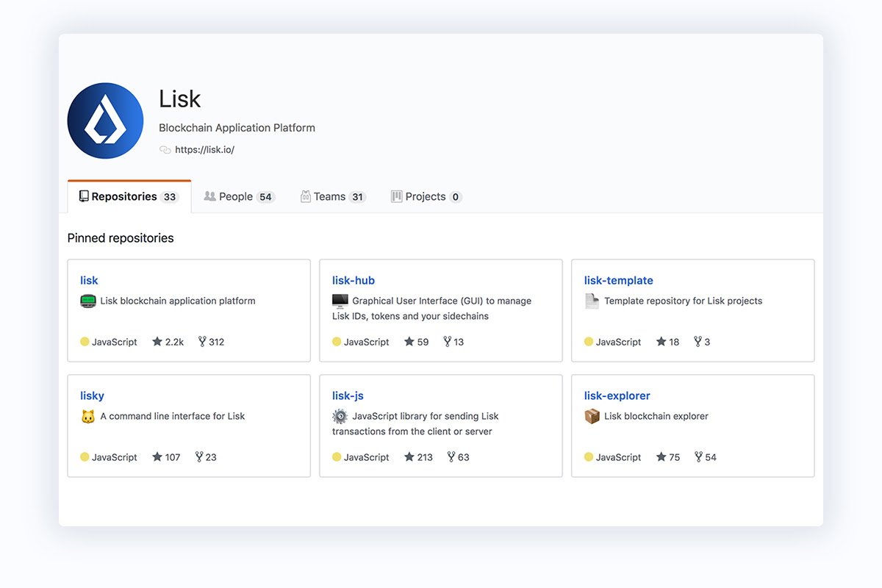Click the fork icon on lisk-js card
This screenshot has height=588, width=882.
(451, 456)
